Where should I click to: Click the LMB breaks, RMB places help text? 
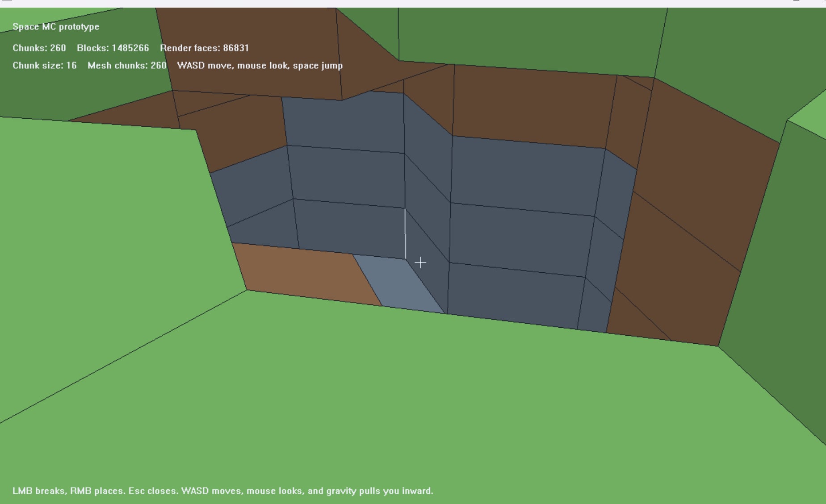223,490
